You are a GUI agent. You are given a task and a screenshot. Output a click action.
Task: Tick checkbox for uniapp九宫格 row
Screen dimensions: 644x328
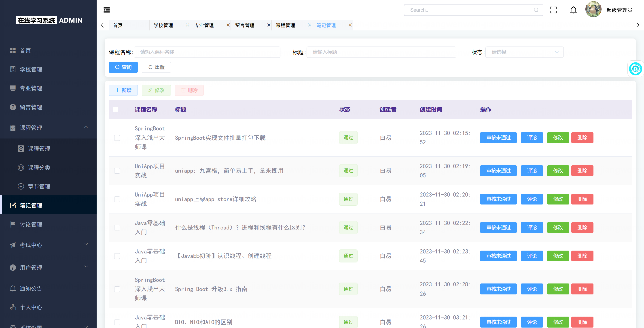(x=117, y=171)
